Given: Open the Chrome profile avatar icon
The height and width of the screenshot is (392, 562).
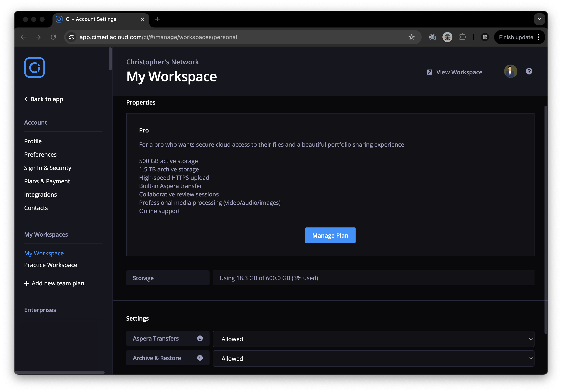Looking at the screenshot, I should click(x=447, y=37).
